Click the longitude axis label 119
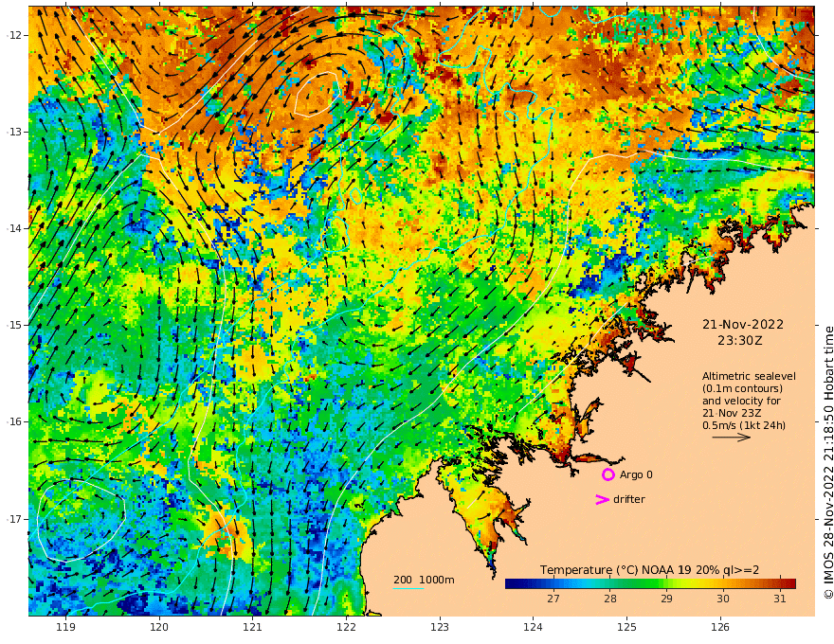Image resolution: width=834 pixels, height=644 pixels. [66, 627]
